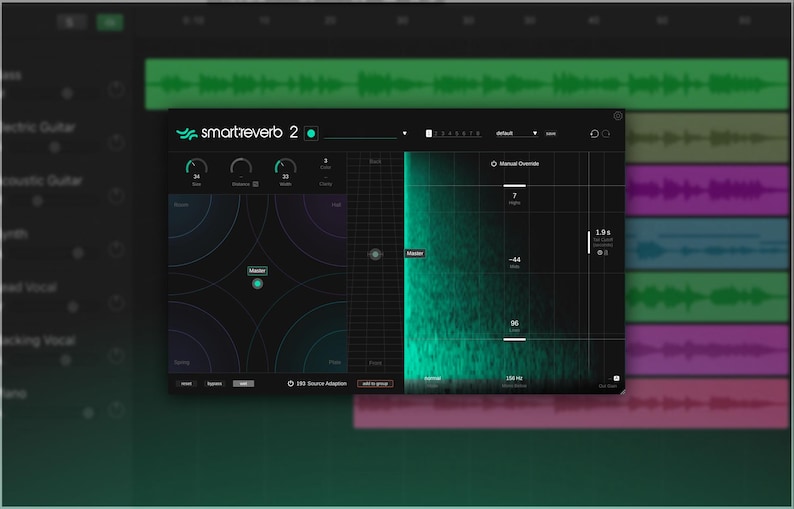Toggle Manual Override power icon
Screen dimensions: 794x509
coord(494,164)
